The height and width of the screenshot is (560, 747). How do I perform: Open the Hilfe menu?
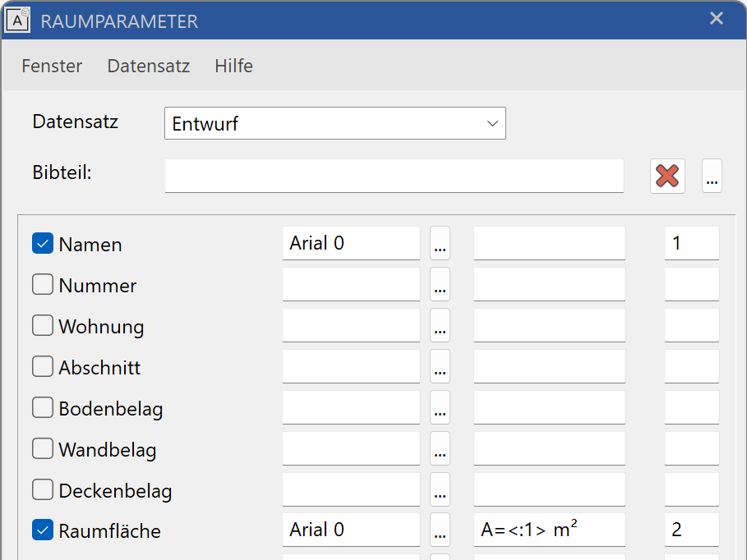[x=233, y=66]
